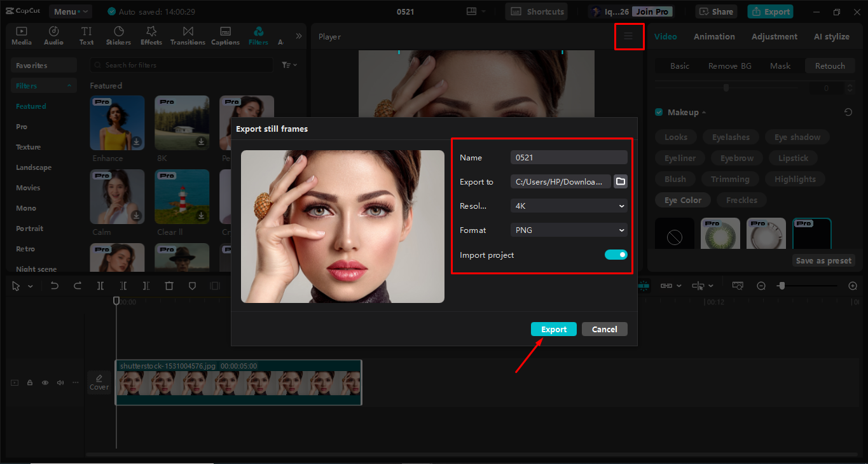Select the Enhance filter thumbnail
The width and height of the screenshot is (868, 464).
(x=117, y=122)
